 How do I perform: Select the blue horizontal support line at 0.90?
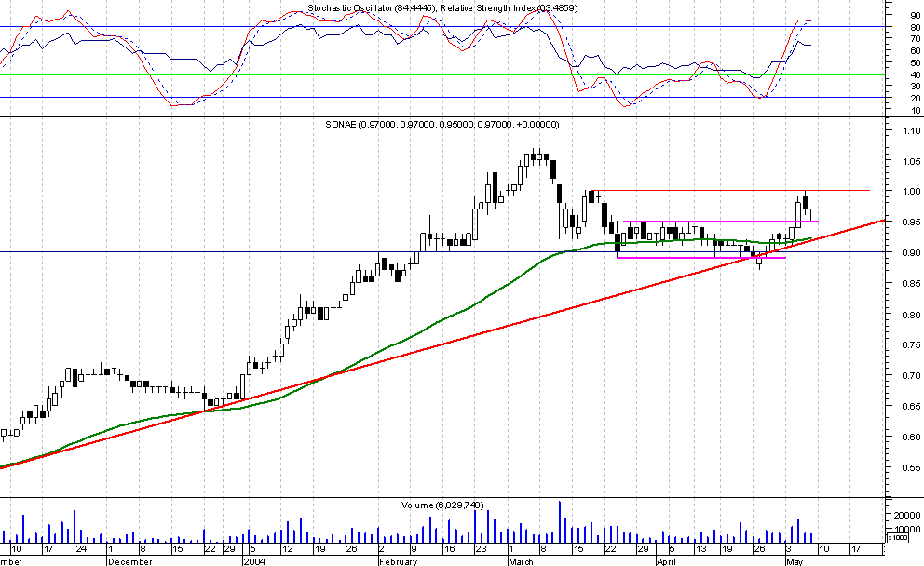pos(442,252)
